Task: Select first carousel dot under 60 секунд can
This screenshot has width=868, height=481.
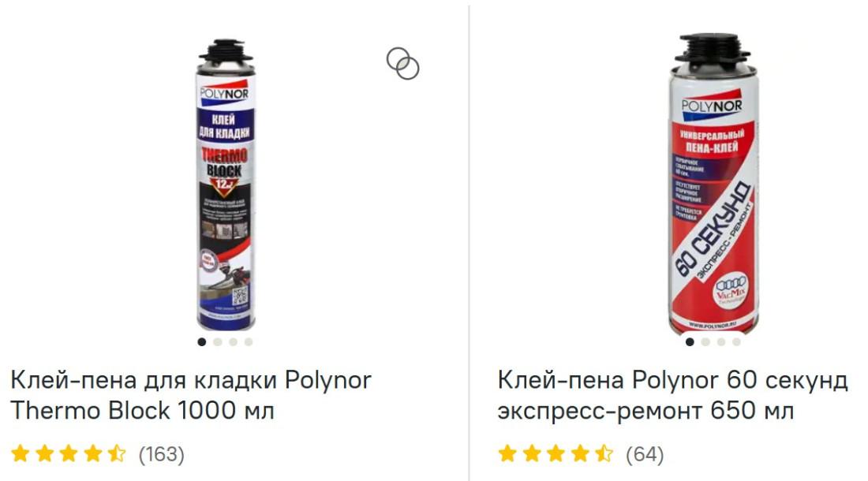Action: coord(690,341)
